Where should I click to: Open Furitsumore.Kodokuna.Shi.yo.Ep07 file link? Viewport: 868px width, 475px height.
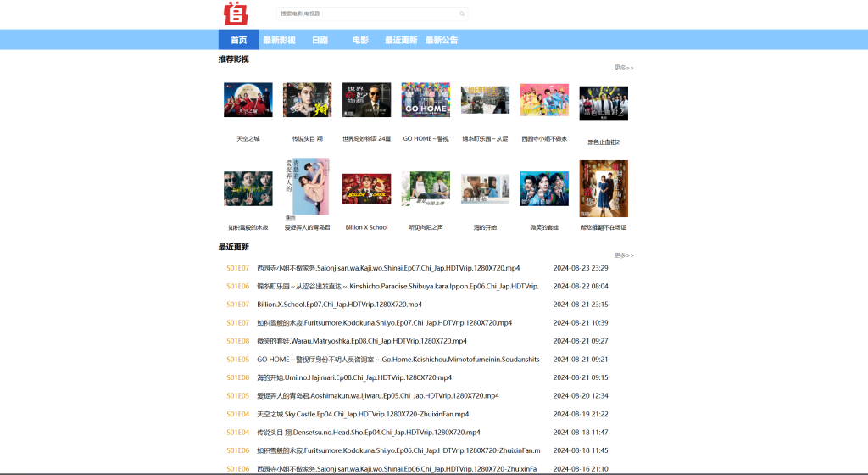tap(384, 323)
